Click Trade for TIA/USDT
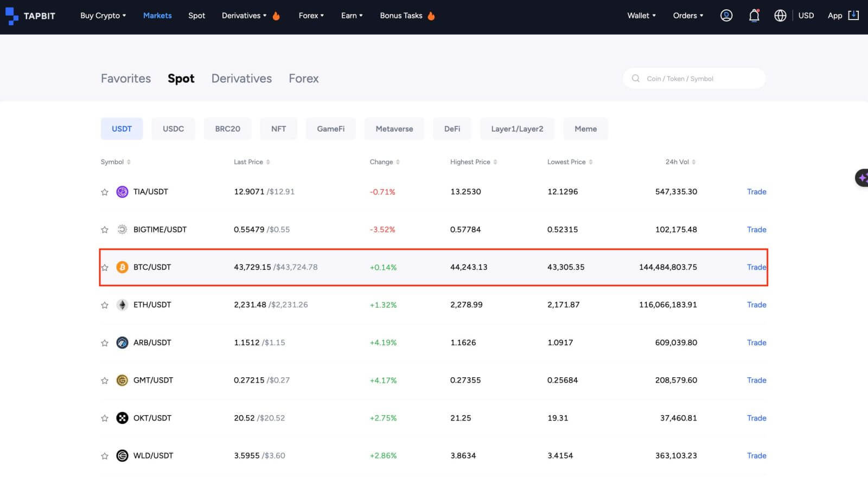868x478 pixels. [x=756, y=192]
